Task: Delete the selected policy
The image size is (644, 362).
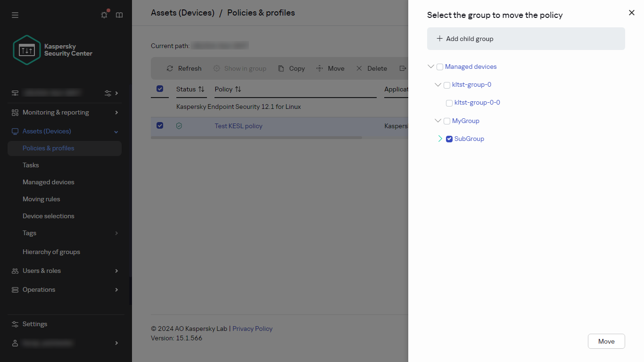Action: [372, 68]
